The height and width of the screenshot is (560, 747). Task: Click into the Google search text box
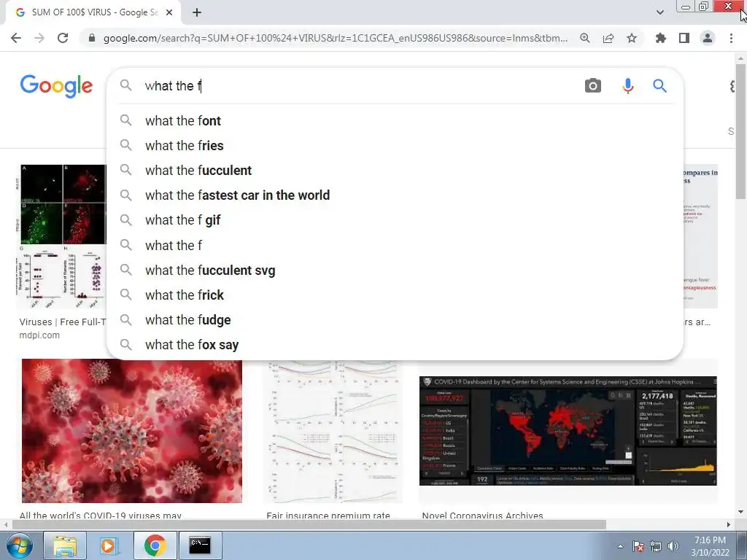[x=357, y=86]
